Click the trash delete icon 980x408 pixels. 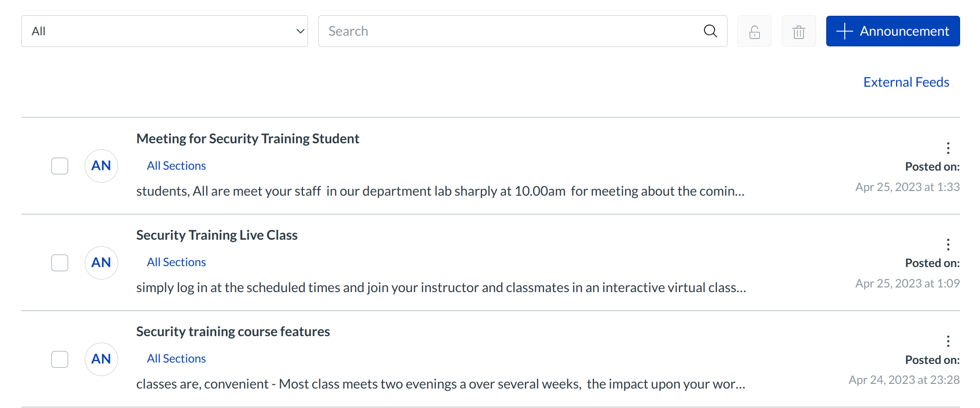[x=798, y=32]
